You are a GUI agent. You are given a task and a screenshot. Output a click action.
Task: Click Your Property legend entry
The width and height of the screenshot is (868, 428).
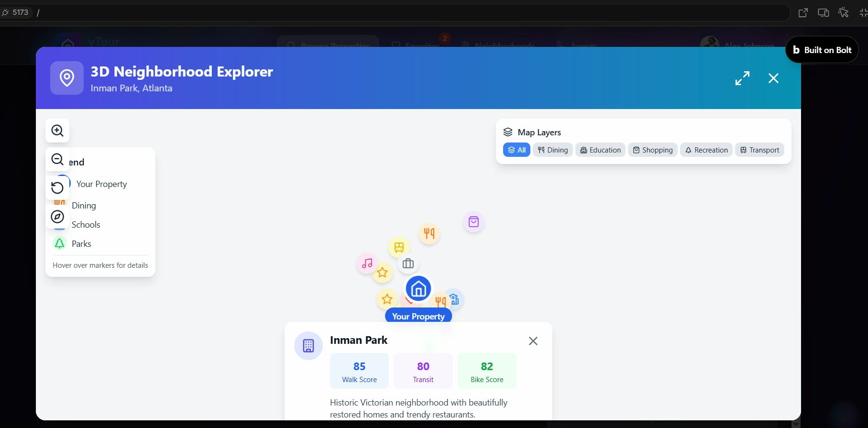(x=101, y=184)
